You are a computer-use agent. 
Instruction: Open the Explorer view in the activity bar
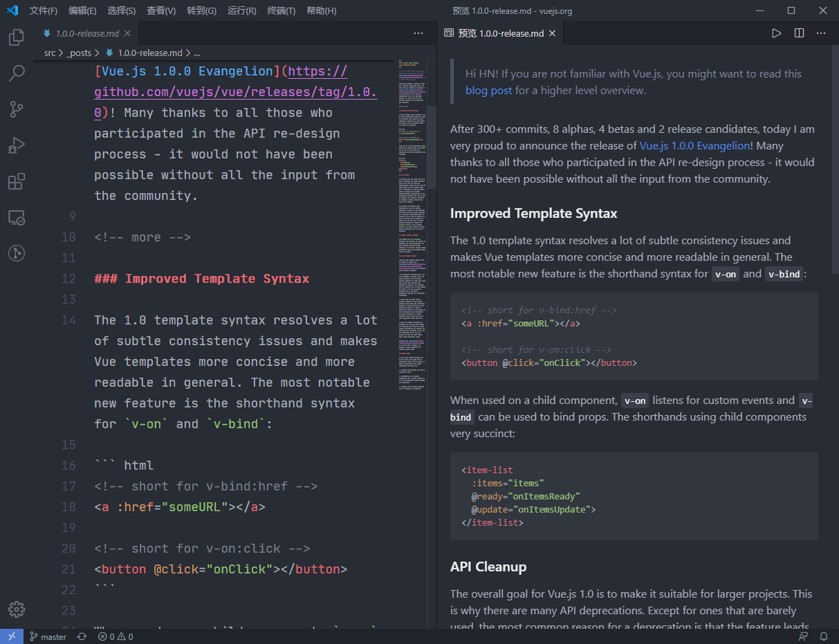pos(17,37)
